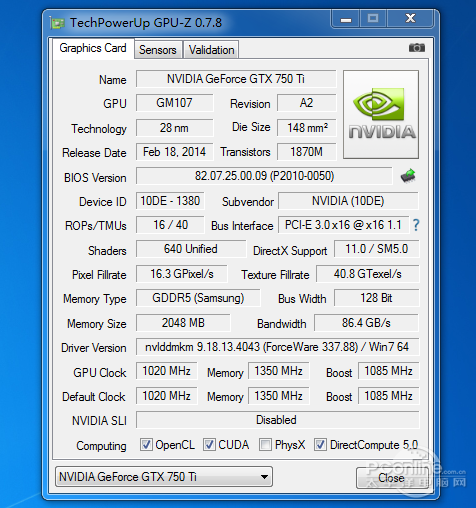
Task: Click the Transistors field 1870M
Action: 306,152
